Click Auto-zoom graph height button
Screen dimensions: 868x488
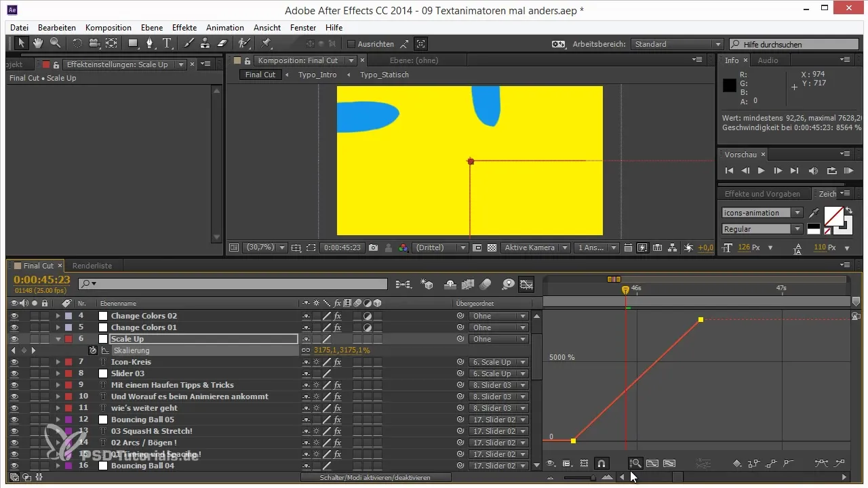(635, 464)
